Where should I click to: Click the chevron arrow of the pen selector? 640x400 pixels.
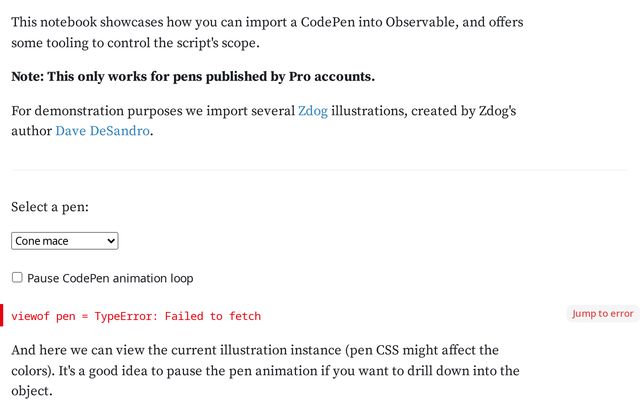[x=111, y=241]
